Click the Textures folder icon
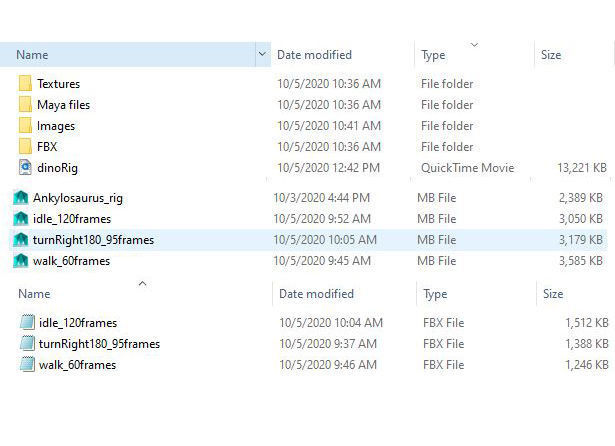The width and height of the screenshot is (615, 446). (25, 84)
